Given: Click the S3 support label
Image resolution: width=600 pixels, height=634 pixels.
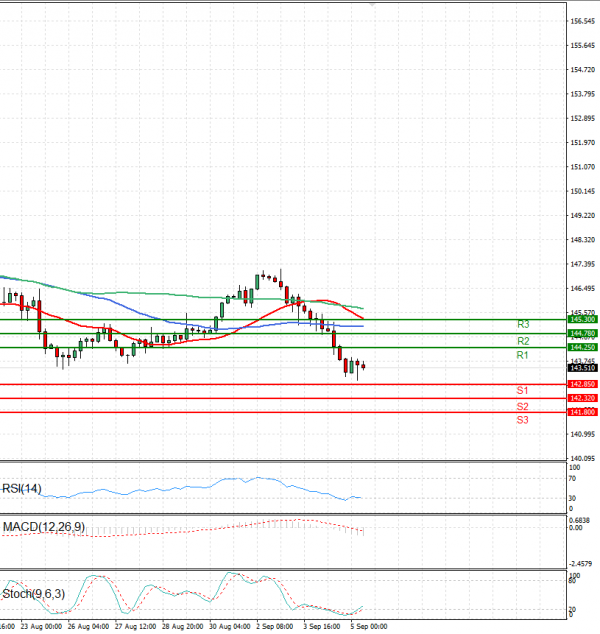Looking at the screenshot, I should pyautogui.click(x=522, y=420).
